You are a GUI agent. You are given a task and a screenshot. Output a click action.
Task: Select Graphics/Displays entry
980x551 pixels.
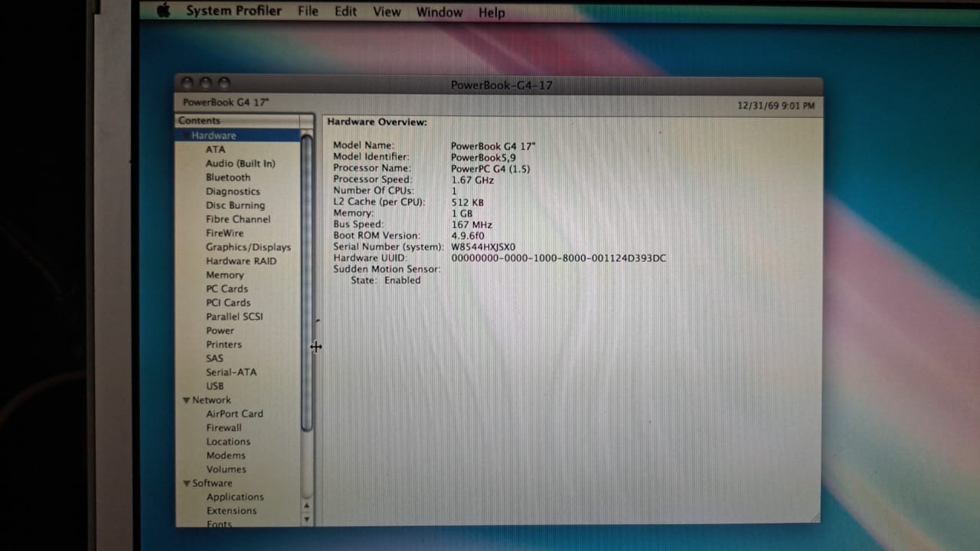point(248,246)
